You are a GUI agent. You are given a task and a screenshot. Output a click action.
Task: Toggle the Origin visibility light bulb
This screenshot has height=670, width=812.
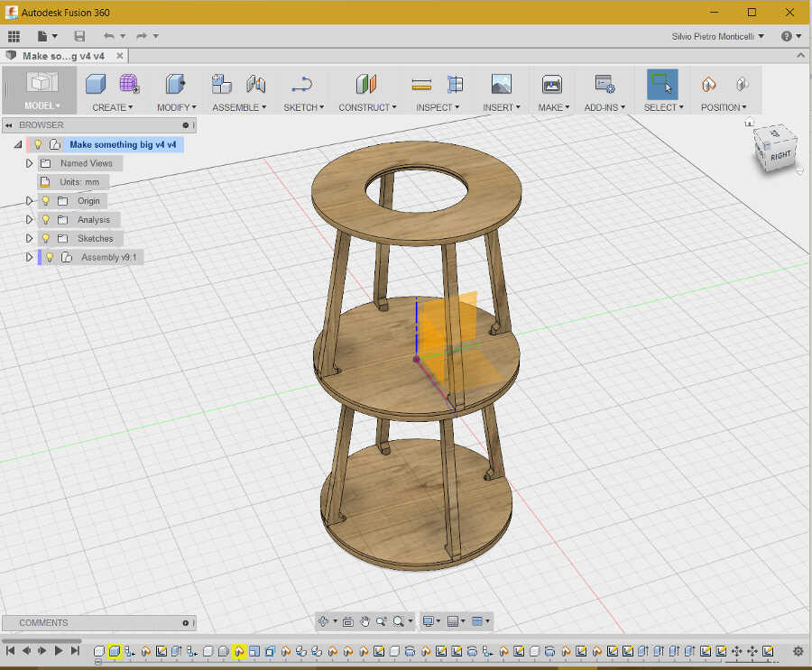46,201
